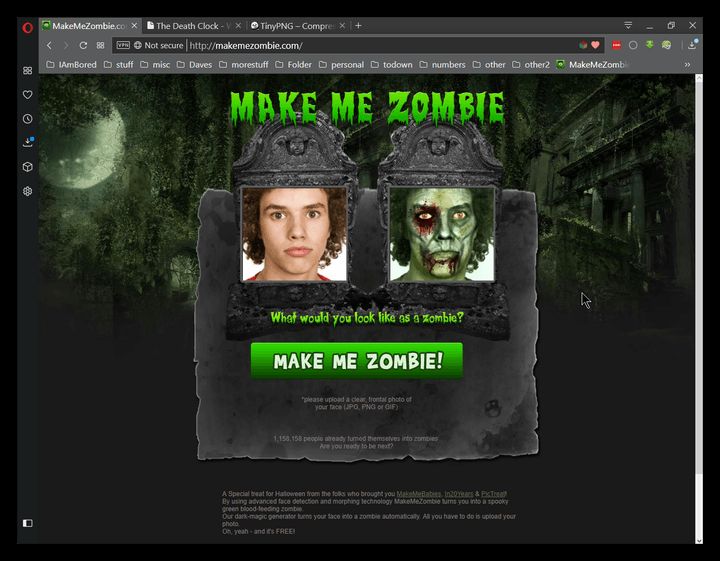Open sidebar Bookmarks heart icon
The width and height of the screenshot is (720, 561).
[x=28, y=95]
